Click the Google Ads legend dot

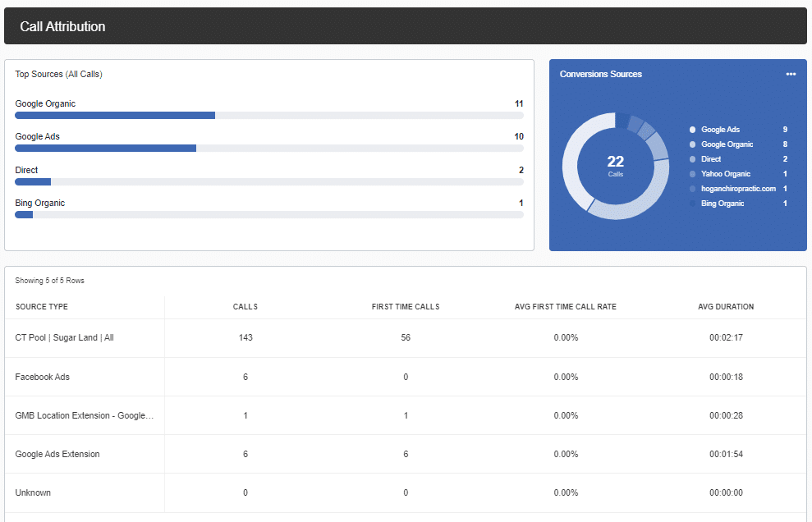(692, 130)
